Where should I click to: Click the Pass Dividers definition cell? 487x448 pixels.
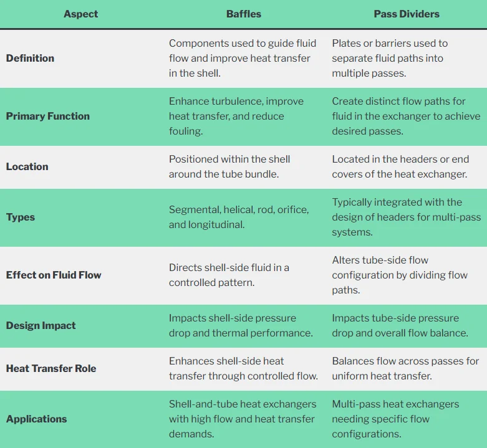(390, 59)
